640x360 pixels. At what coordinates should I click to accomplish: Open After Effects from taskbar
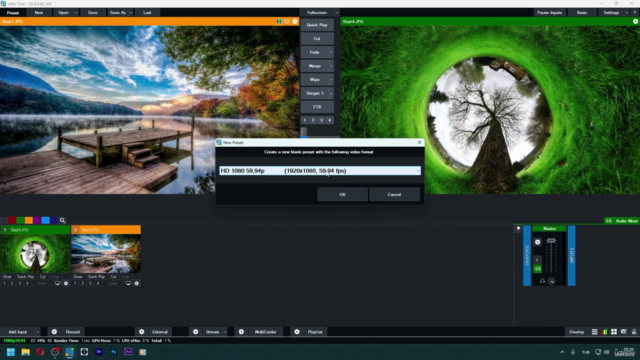click(x=128, y=352)
